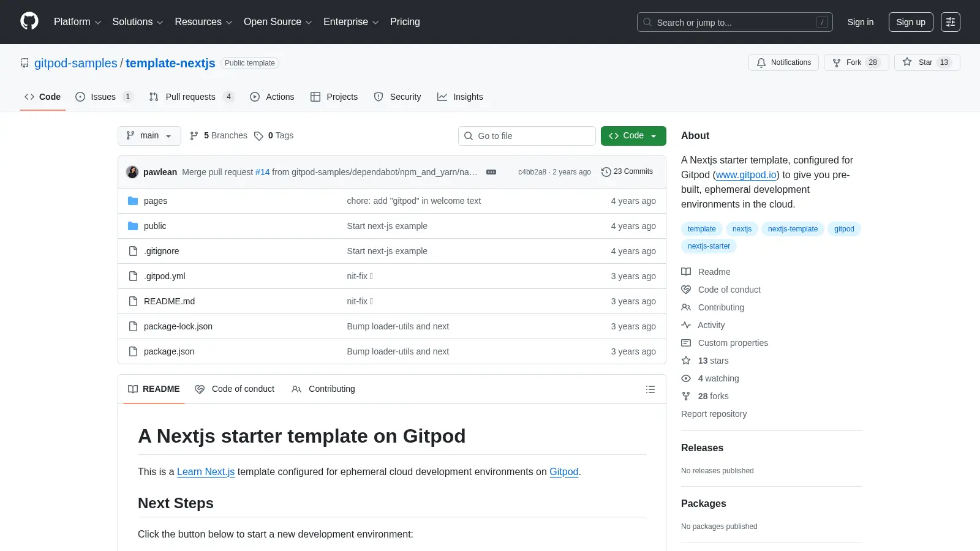Open www.gitpod.io link in About
Screen dimensions: 980x551
[746, 174]
